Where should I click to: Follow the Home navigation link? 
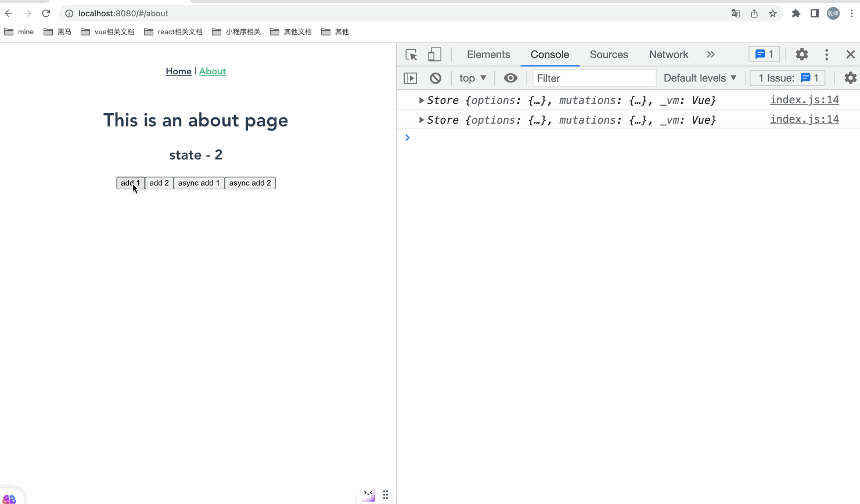[x=178, y=71]
